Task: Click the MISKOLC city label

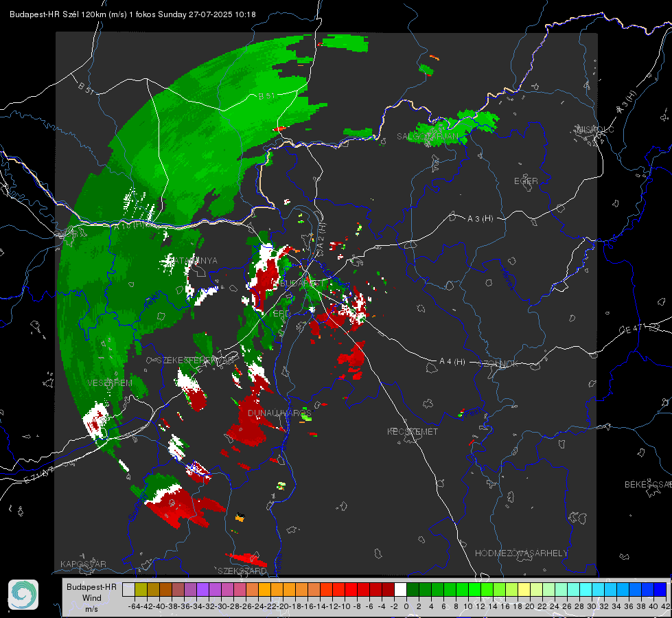Action: click(595, 129)
